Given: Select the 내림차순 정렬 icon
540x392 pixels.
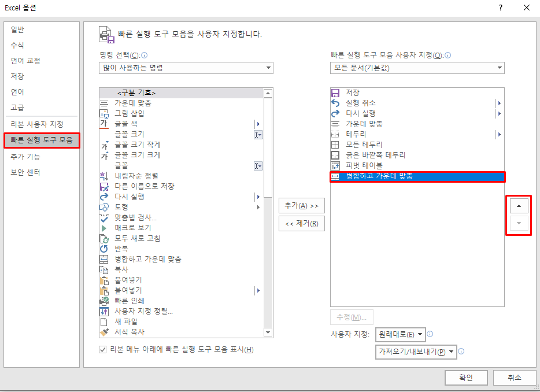Looking at the screenshot, I should click(x=103, y=176).
